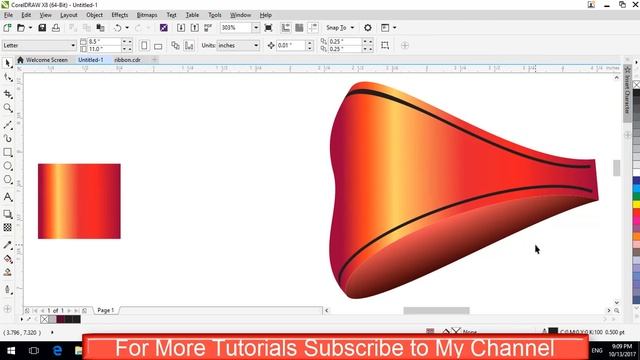Viewport: 640px width, 360px height.
Task: Select the Polygon tool
Action: (7, 180)
